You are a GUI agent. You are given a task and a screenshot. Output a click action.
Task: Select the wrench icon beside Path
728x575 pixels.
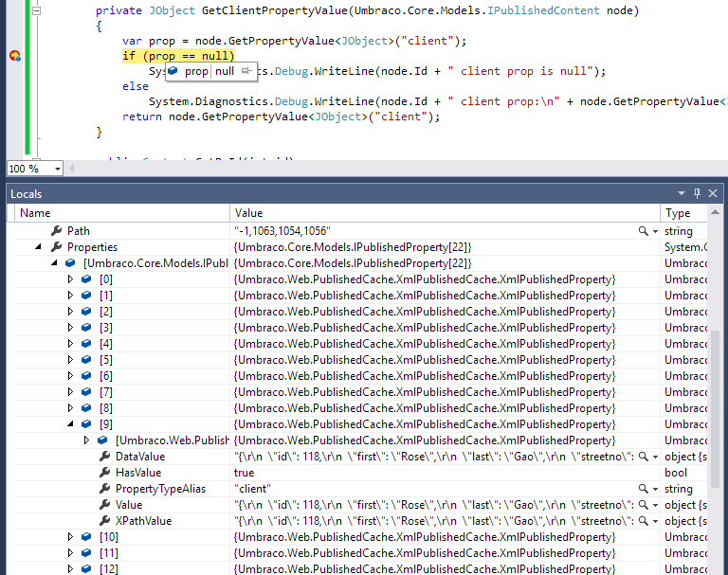coord(57,230)
